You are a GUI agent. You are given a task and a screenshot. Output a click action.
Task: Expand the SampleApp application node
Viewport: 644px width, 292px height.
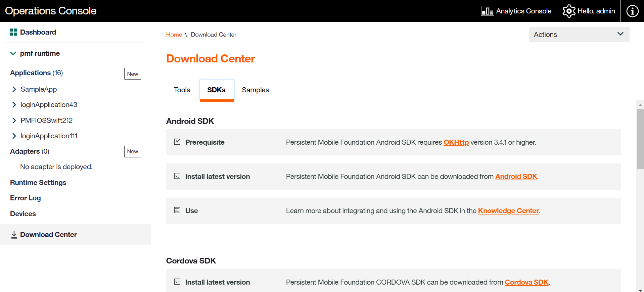pyautogui.click(x=14, y=89)
